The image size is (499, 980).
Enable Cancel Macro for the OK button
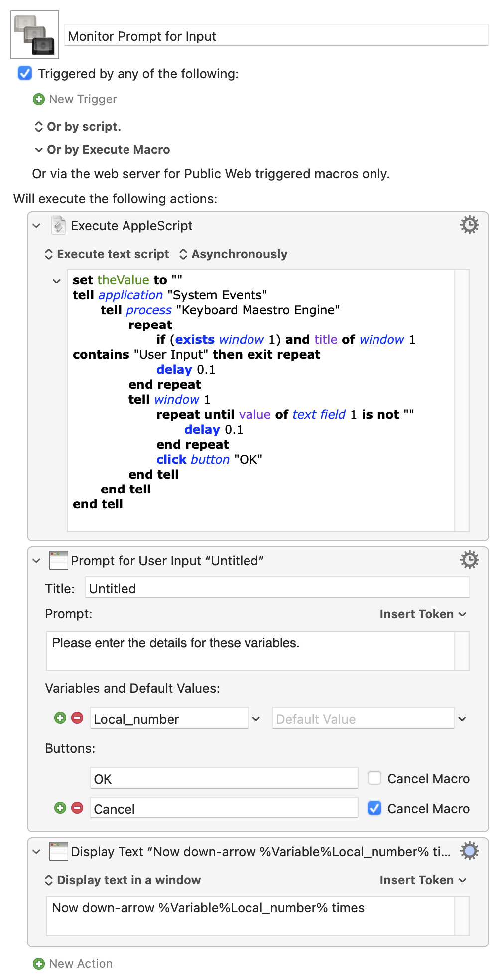(x=374, y=778)
